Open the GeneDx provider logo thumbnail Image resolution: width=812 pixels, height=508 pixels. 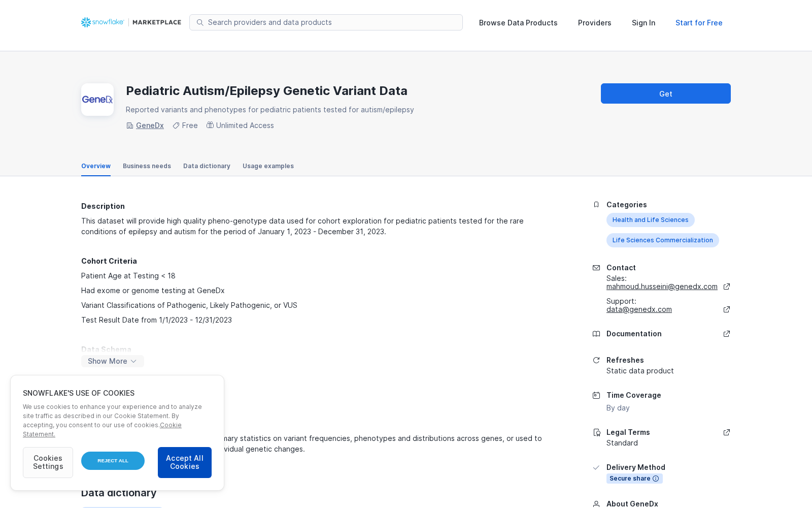(x=97, y=100)
